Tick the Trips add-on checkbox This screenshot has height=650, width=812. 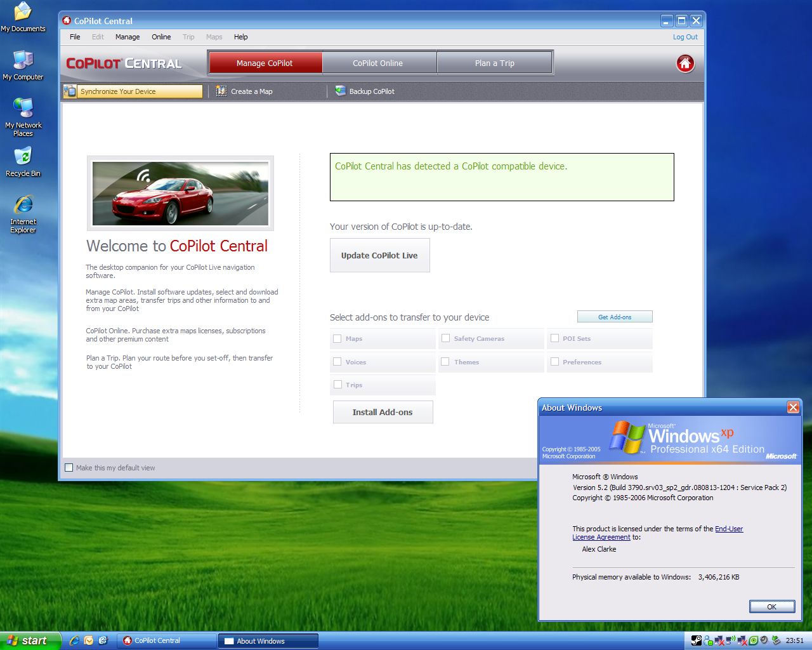tap(338, 385)
